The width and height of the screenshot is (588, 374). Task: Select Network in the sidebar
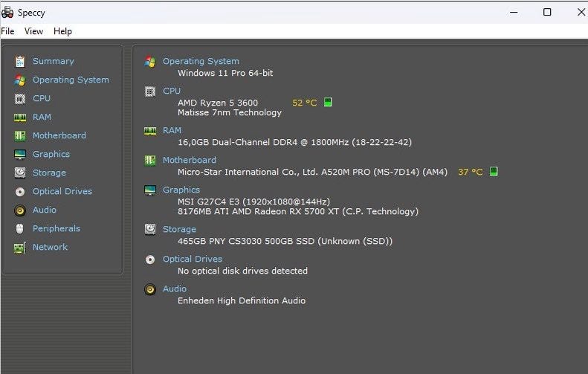pos(50,247)
